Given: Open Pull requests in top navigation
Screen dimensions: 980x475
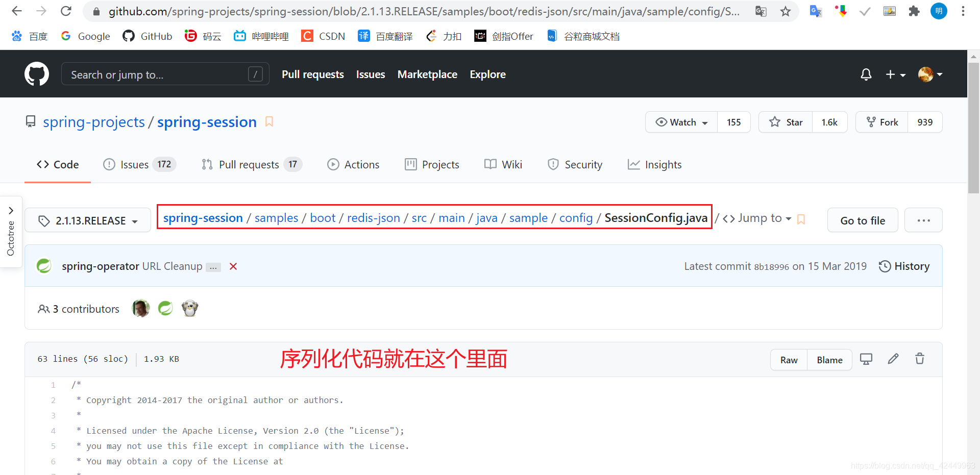Looking at the screenshot, I should coord(312,74).
